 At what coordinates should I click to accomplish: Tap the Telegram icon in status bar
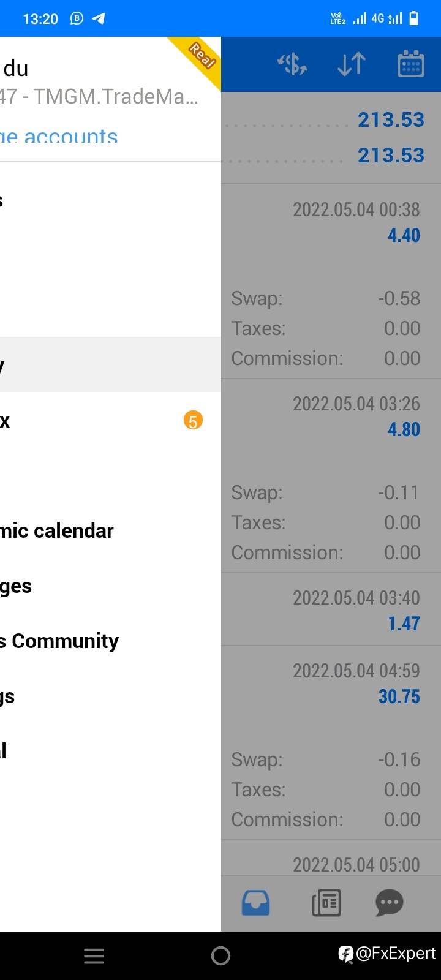98,18
